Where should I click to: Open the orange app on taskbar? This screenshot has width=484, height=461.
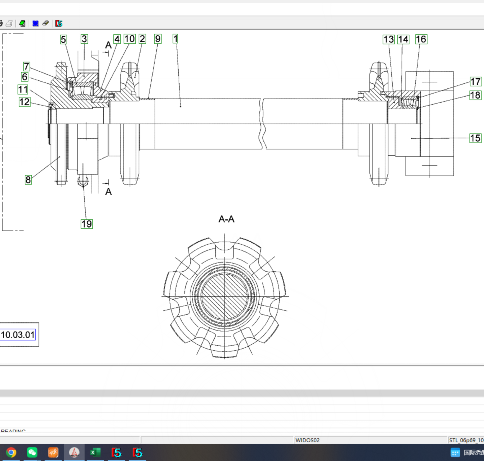coord(53,452)
